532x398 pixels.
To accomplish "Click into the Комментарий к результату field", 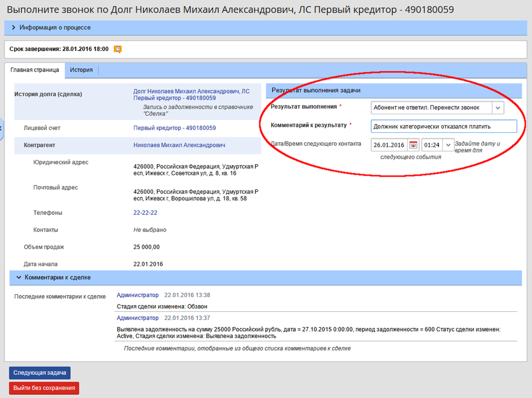I will click(x=443, y=126).
